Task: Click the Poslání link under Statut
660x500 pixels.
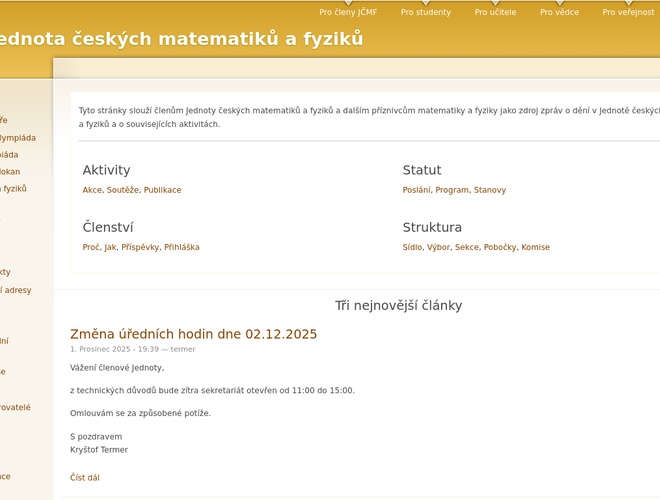Action: click(417, 190)
